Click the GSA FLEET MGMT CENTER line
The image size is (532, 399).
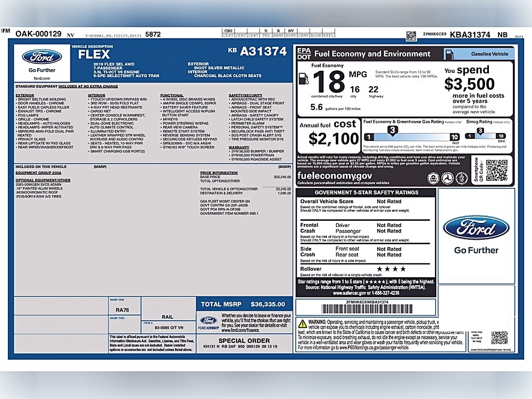pos(225,202)
